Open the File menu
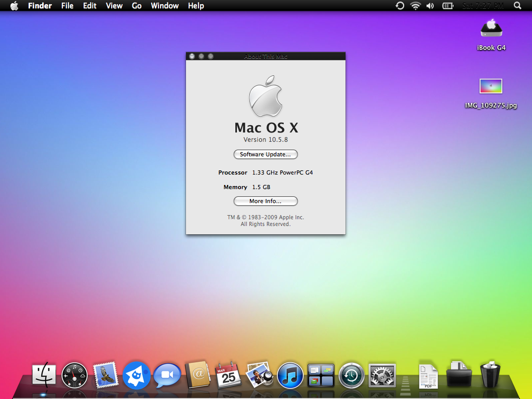This screenshot has width=532, height=399. tap(67, 6)
